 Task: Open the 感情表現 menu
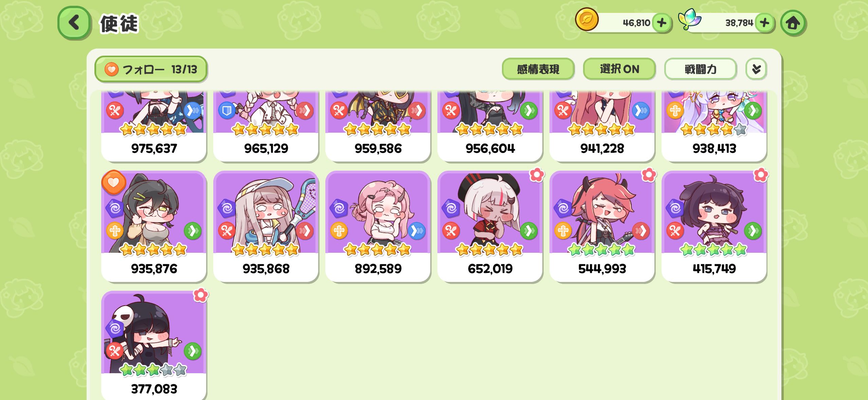click(538, 69)
